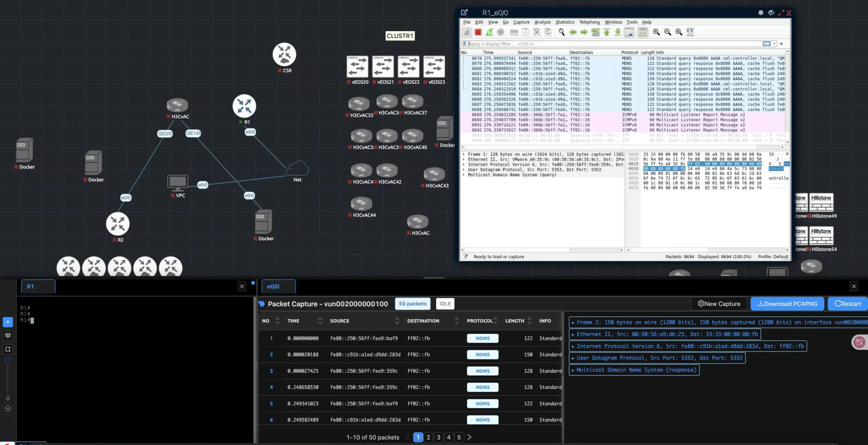Click Profile: Default in the status bar
868x445 pixels.
coord(773,257)
